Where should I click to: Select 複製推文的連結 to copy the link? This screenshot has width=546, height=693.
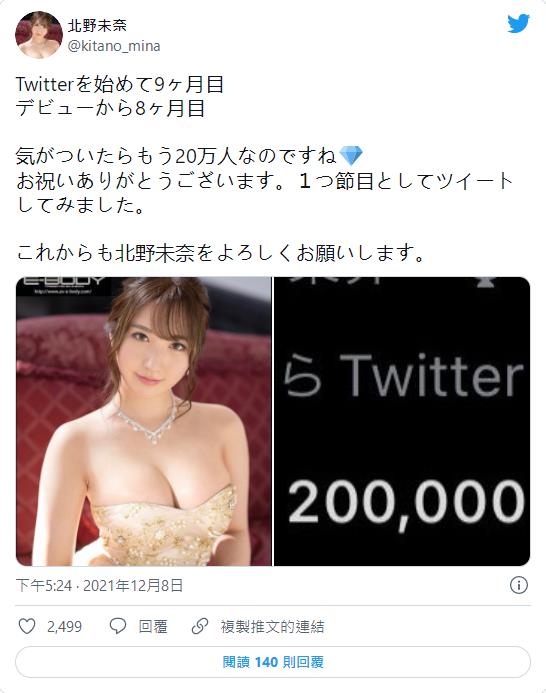point(272,627)
